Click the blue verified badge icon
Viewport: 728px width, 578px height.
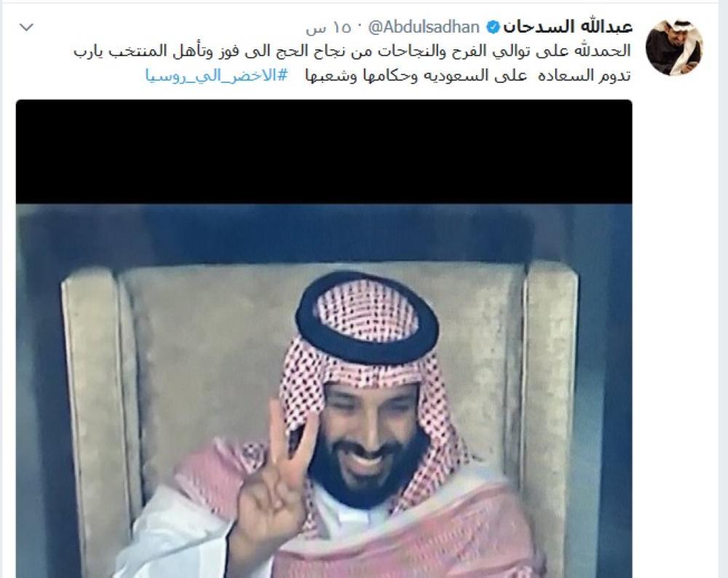pyautogui.click(x=492, y=28)
